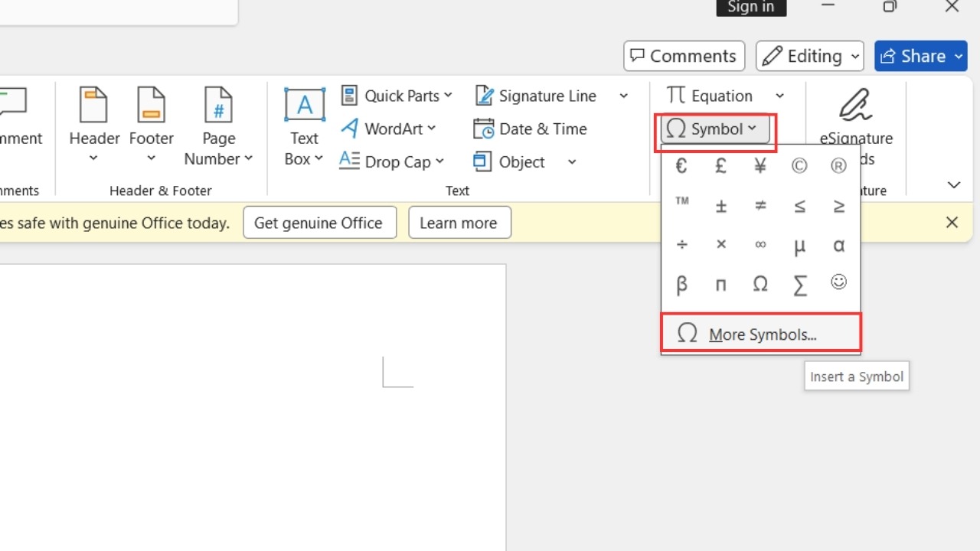
Task: Insert an Object
Action: 509,161
